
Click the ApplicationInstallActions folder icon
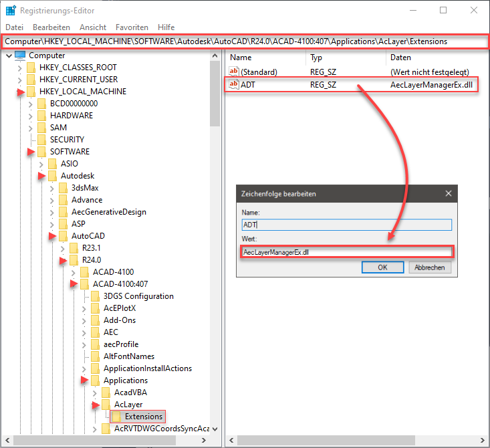[95, 368]
